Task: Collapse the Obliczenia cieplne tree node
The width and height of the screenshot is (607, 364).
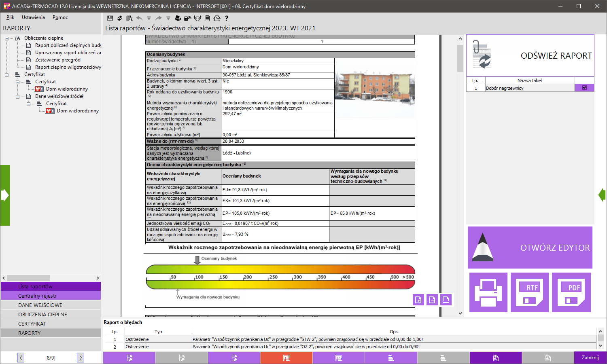Action: tap(6, 38)
